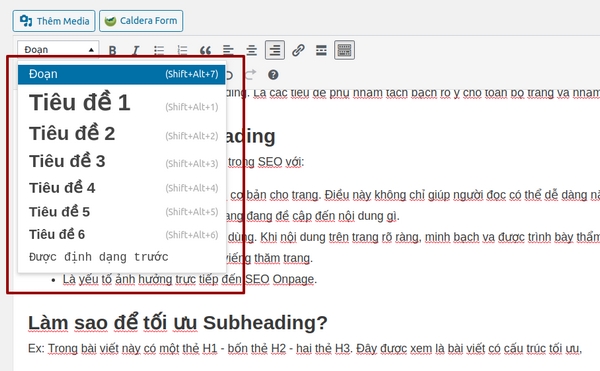Choose Tiêu đề 6 heading format
600x371 pixels.
[122, 234]
